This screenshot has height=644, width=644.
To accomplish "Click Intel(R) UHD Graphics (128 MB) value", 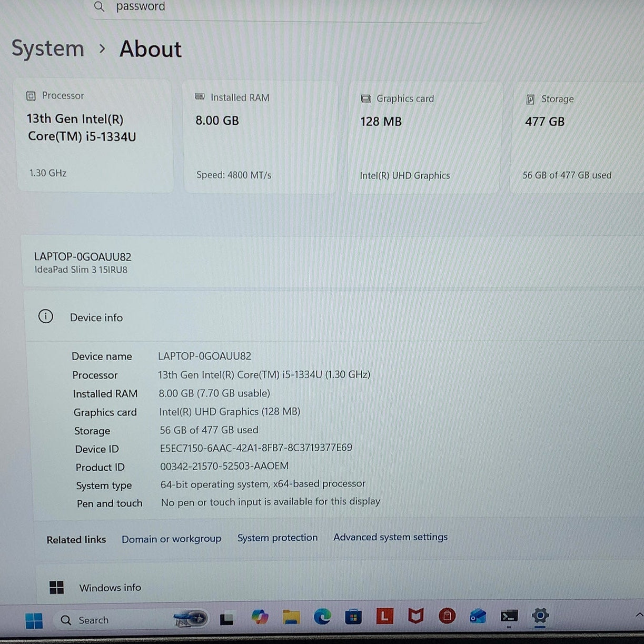I will click(x=230, y=412).
